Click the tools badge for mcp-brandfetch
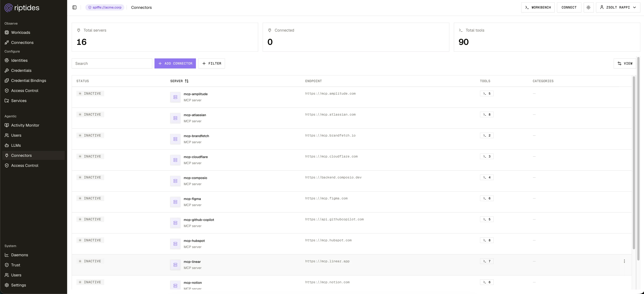This screenshot has width=644, height=294. (x=487, y=136)
